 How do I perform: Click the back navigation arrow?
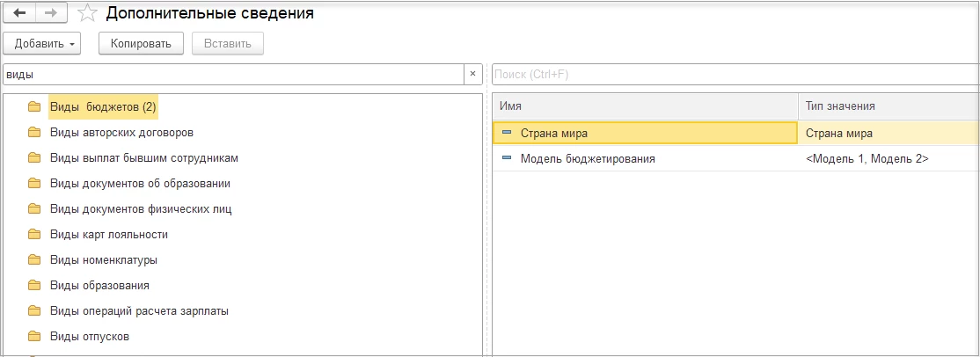tap(19, 13)
